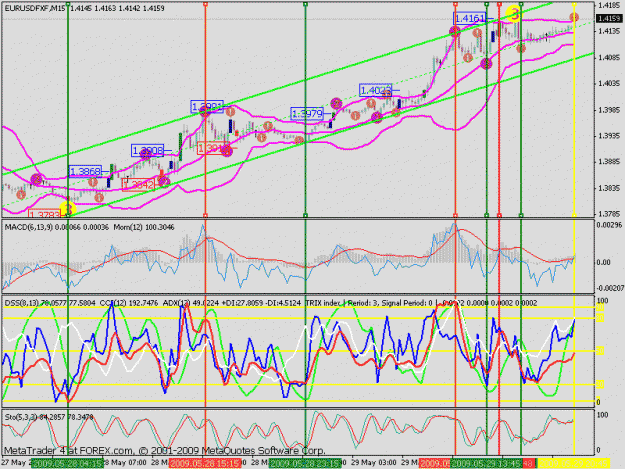Click the blue 1.3868 price label

pos(85,172)
